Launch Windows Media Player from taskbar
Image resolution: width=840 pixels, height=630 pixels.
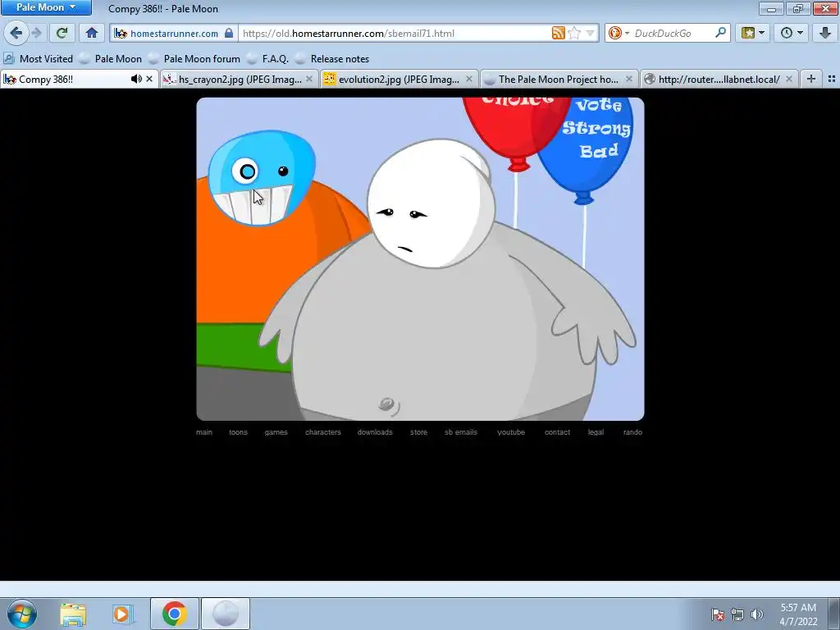point(123,614)
